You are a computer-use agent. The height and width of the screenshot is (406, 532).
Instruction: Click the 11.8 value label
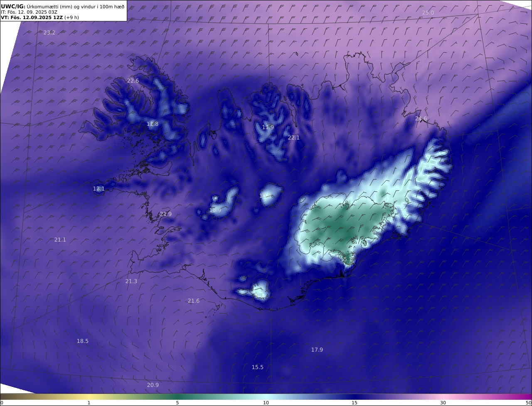[153, 124]
